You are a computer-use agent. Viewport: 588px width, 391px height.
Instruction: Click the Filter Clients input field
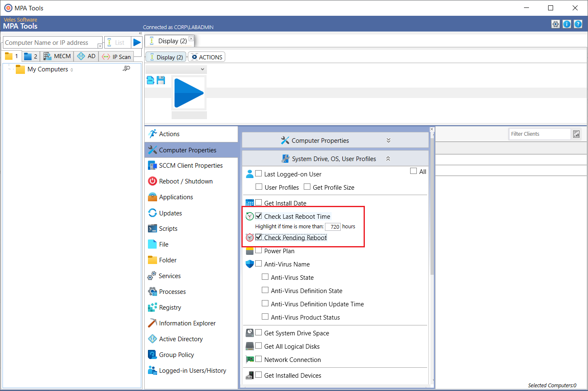(x=540, y=134)
